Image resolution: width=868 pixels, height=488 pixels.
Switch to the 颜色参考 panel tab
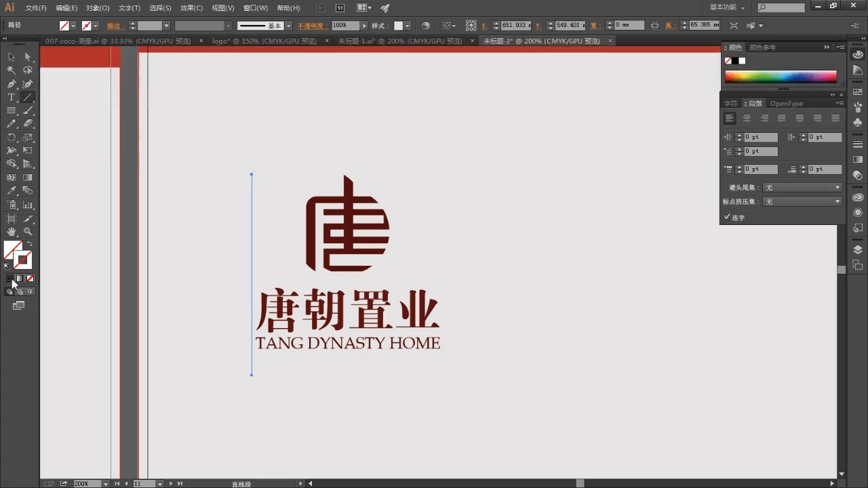click(x=762, y=47)
